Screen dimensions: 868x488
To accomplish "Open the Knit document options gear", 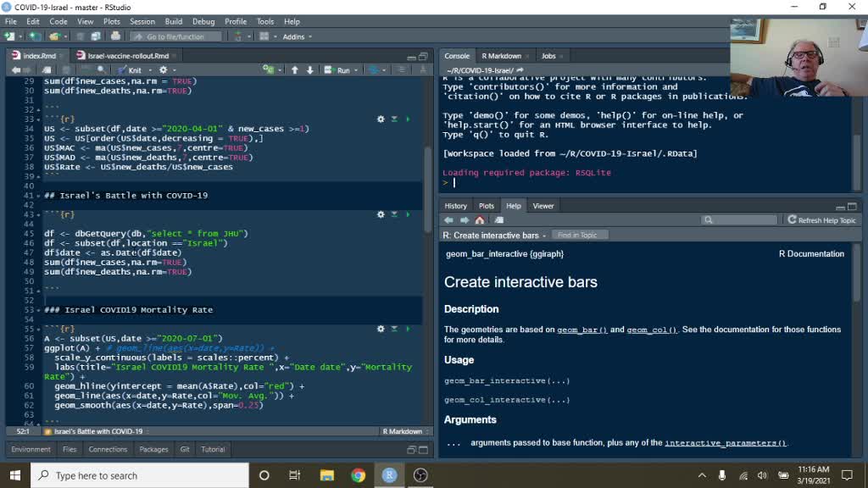I will click(x=163, y=70).
